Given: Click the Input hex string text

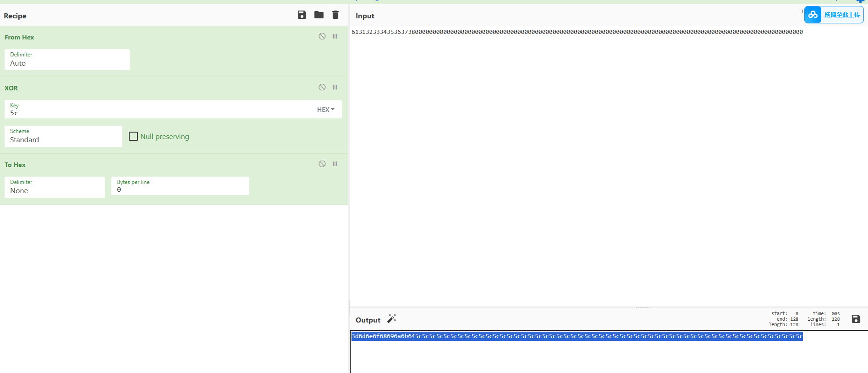Looking at the screenshot, I should (x=577, y=32).
